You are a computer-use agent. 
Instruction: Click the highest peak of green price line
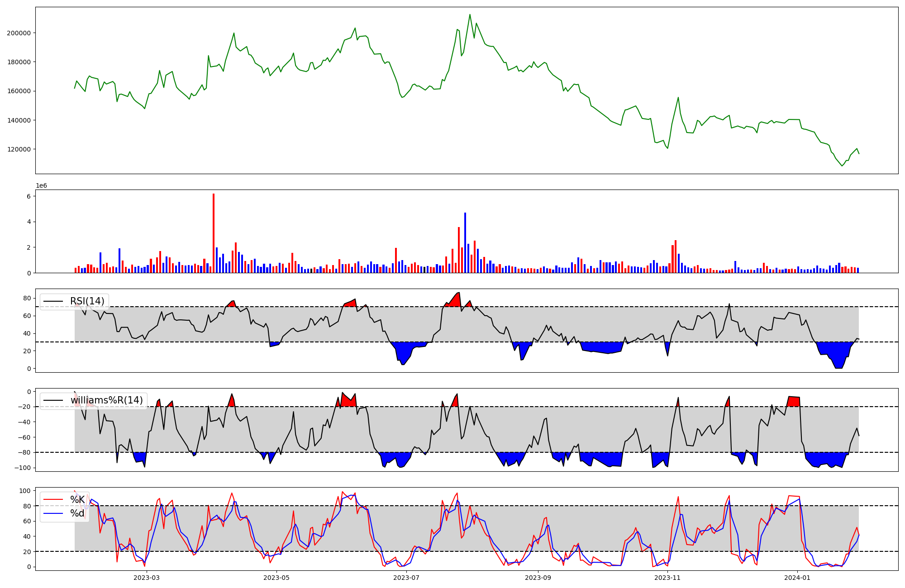470,15
